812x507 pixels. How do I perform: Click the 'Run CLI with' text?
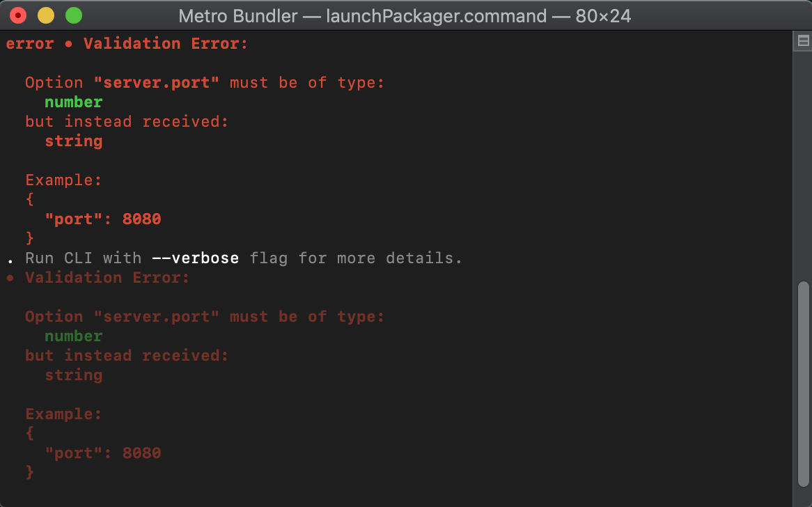tap(83, 258)
